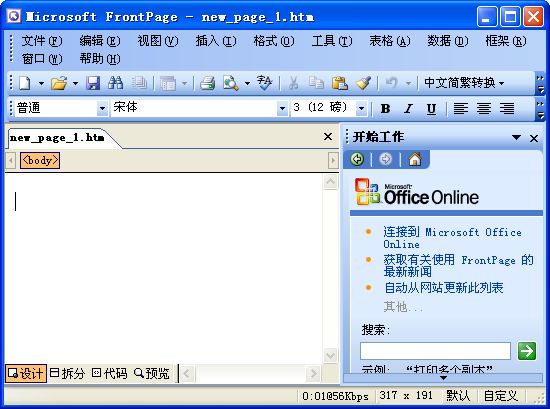Image resolution: width=550 pixels, height=409 pixels.
Task: Save the page with the floppy disk icon
Action: pyautogui.click(x=93, y=83)
